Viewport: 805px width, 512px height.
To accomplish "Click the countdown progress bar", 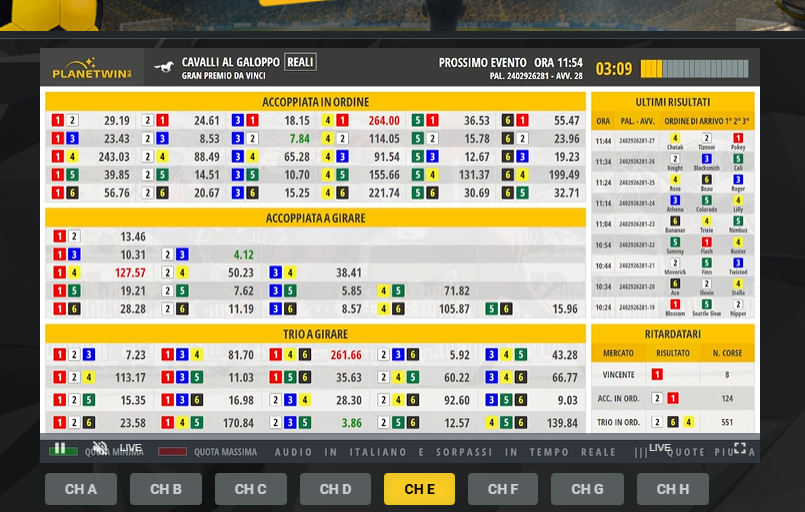I will (x=696, y=69).
